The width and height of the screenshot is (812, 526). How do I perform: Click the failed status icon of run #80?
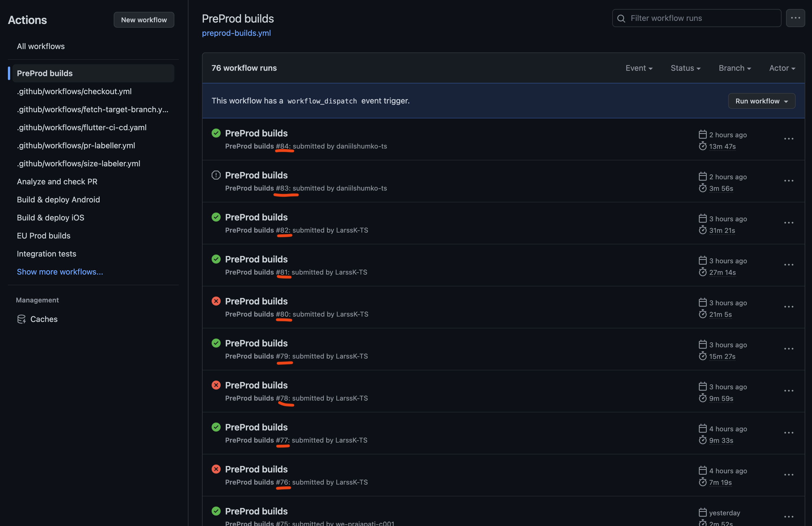tap(216, 301)
